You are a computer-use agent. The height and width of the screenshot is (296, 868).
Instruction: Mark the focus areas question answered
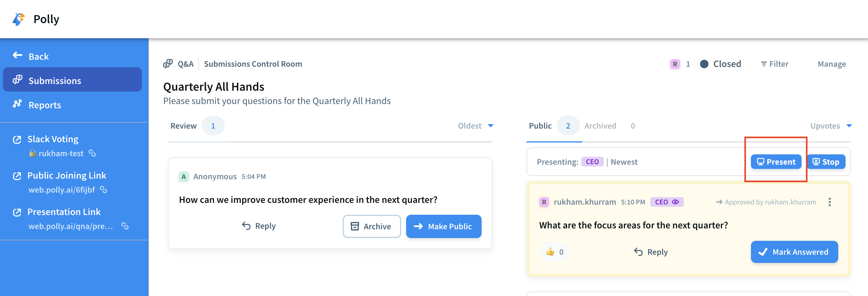pyautogui.click(x=794, y=252)
